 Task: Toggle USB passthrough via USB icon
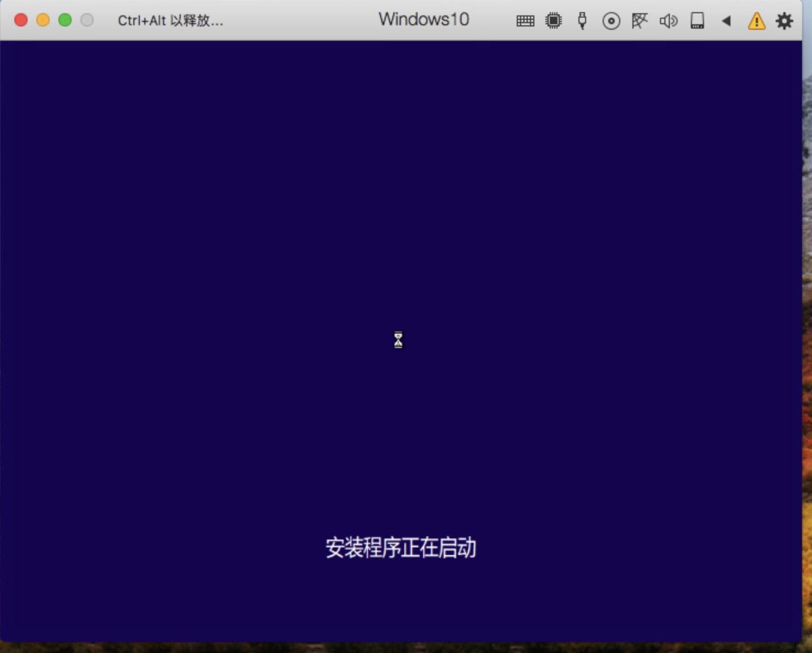(x=582, y=21)
